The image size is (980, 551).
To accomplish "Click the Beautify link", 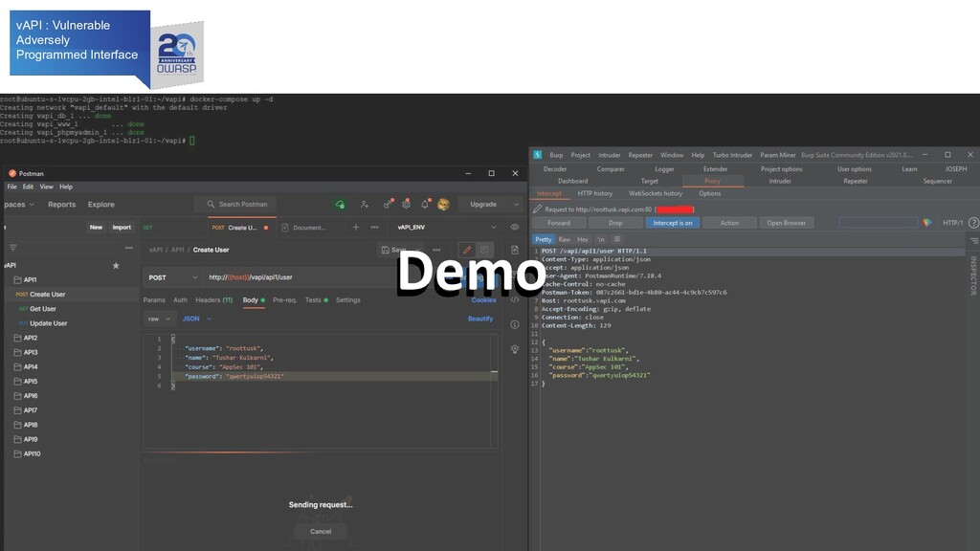I will click(480, 319).
